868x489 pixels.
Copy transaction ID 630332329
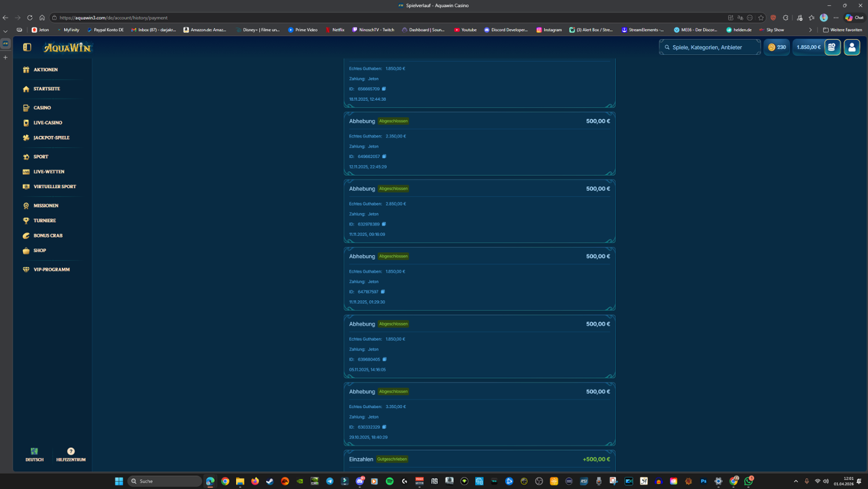tap(384, 427)
